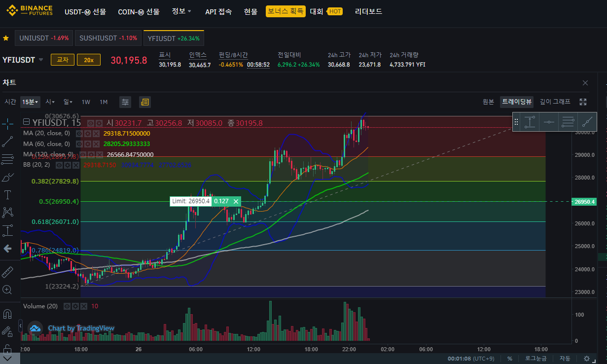Click the 보너스 획득 button
Image resolution: width=607 pixels, height=364 pixels.
(x=286, y=11)
